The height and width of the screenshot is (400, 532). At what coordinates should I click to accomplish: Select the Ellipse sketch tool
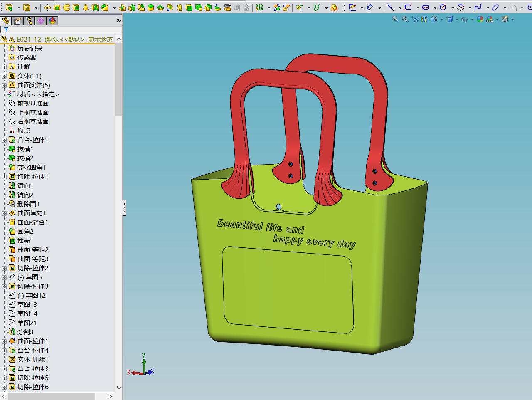[495, 7]
